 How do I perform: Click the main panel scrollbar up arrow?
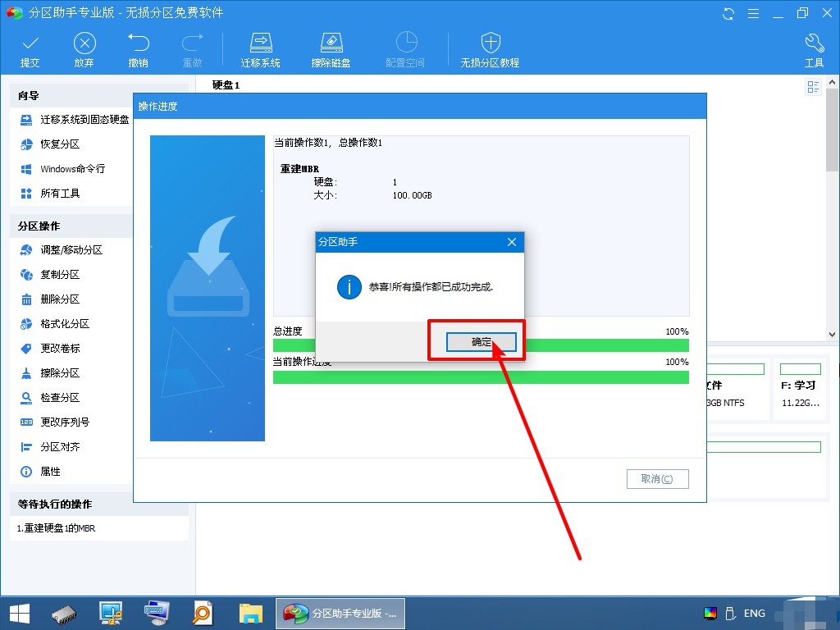tap(832, 83)
